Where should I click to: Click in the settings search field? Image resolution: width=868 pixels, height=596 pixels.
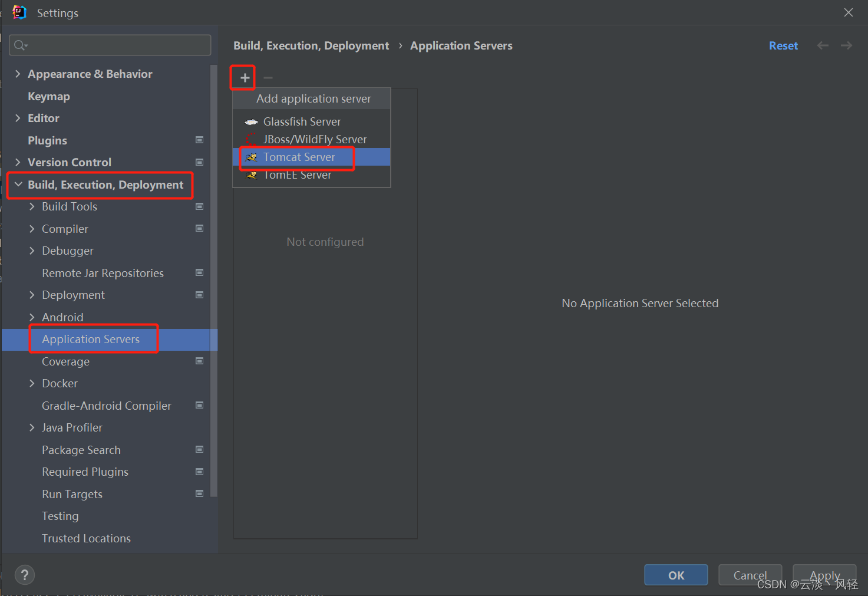tap(110, 45)
